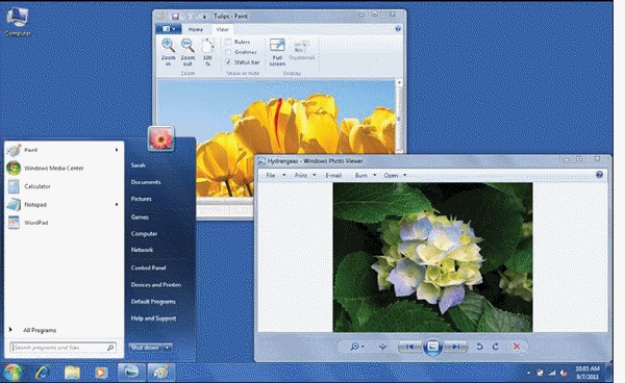
Task: Open Documents from the Start menu
Action: (146, 182)
